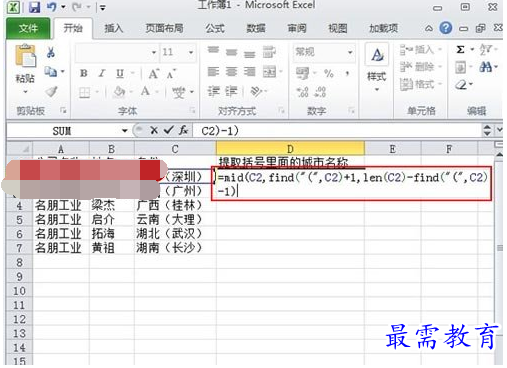Click the Wrap Text icon
This screenshot has height=368, width=507.
[269, 52]
